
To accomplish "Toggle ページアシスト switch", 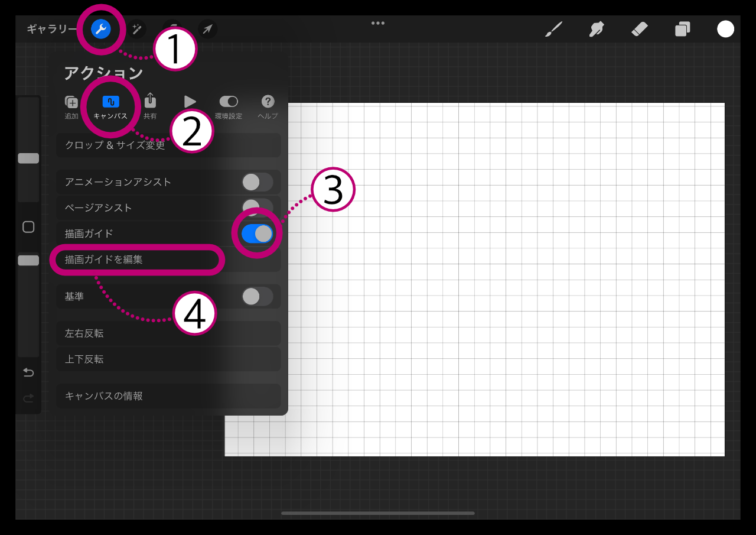I will click(258, 207).
